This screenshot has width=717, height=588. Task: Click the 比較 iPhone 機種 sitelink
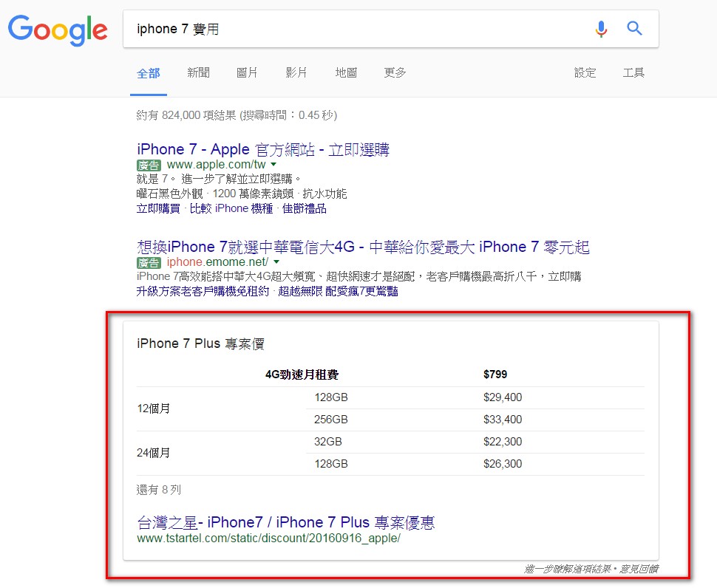tap(231, 209)
